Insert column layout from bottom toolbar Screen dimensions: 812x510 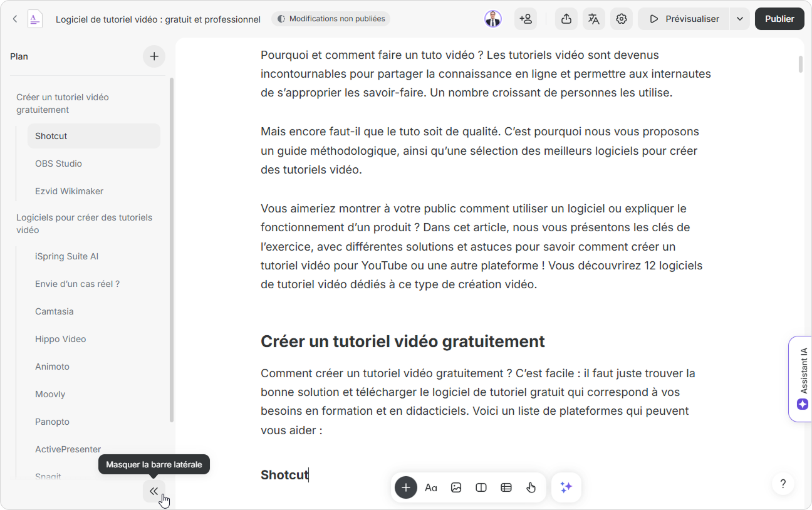click(x=481, y=487)
